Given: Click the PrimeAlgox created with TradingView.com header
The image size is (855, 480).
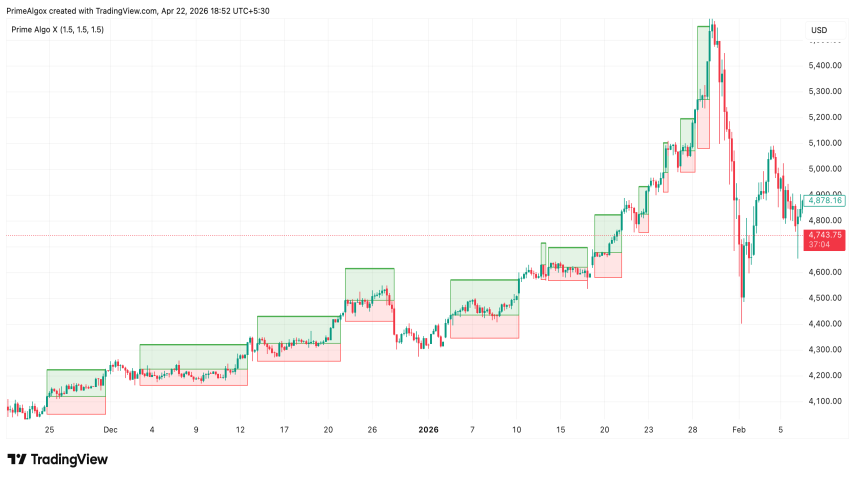Looking at the screenshot, I should point(138,11).
